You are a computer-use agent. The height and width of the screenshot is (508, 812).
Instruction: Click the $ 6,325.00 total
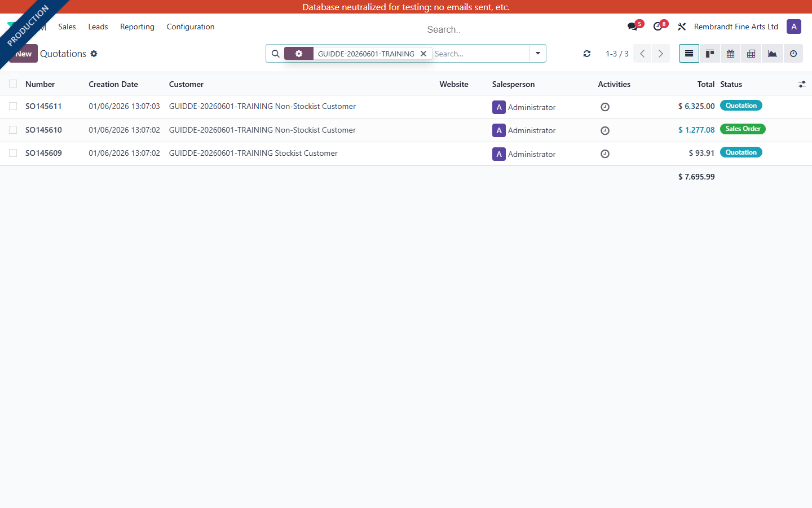click(696, 106)
